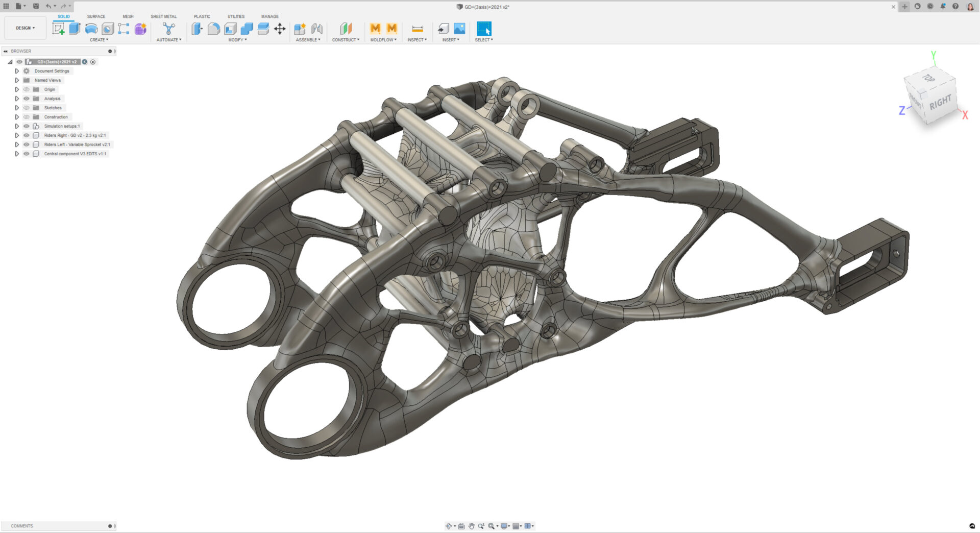
Task: Click the Pan tool in navigation bar
Action: click(471, 526)
